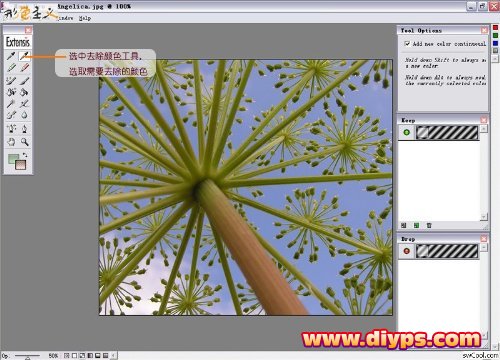Select striped Drop color set entry
This screenshot has width=500, height=360.
point(447,251)
